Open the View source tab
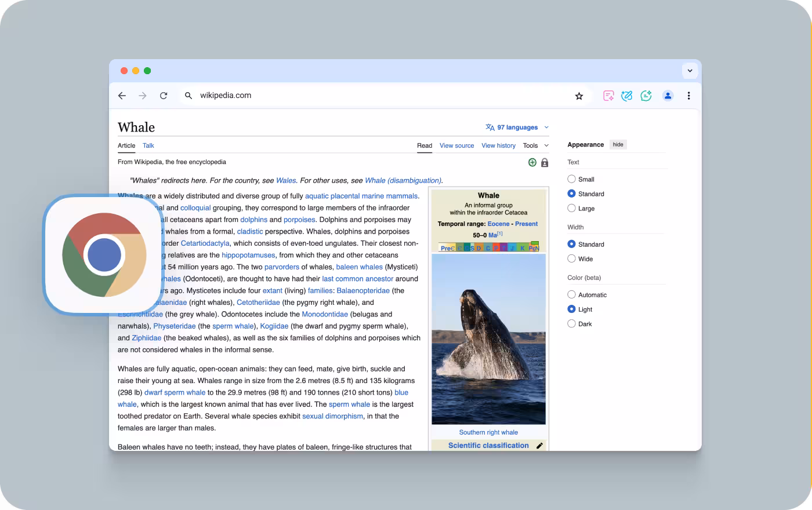This screenshot has height=510, width=812. coord(456,145)
